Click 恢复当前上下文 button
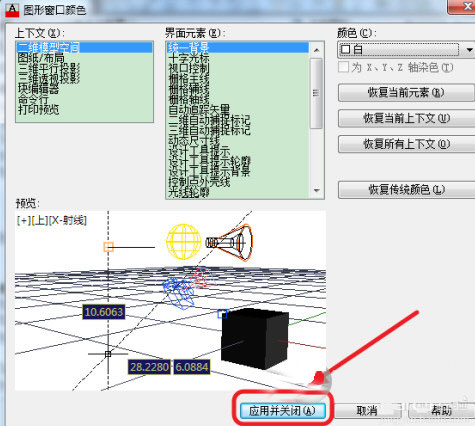The height and width of the screenshot is (426, 475). [x=406, y=118]
